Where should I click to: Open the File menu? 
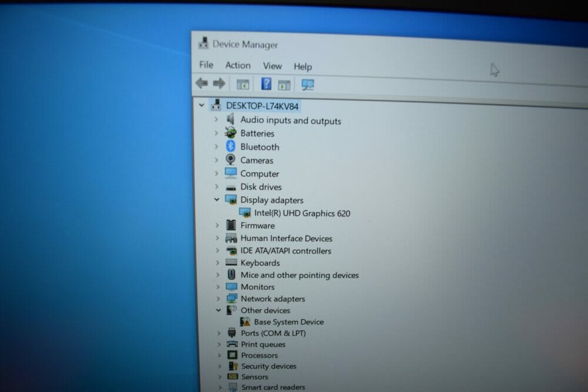[206, 65]
